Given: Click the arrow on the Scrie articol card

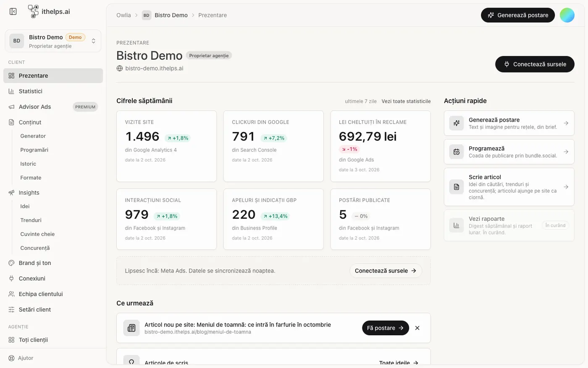Looking at the screenshot, I should [x=566, y=187].
